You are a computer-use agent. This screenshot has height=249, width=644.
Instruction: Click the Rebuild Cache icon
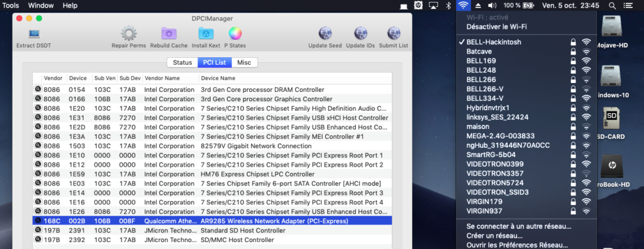[169, 33]
